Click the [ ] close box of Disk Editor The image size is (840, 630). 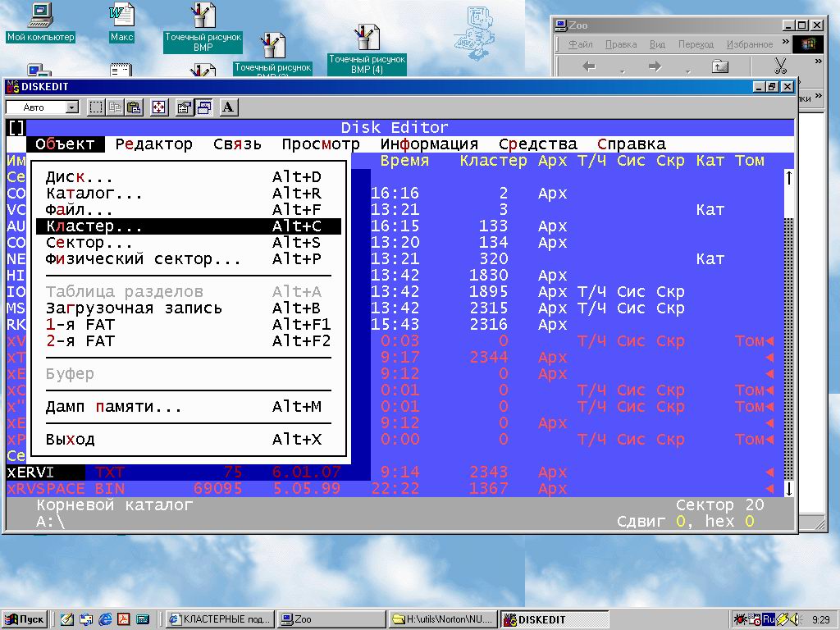pyautogui.click(x=16, y=127)
